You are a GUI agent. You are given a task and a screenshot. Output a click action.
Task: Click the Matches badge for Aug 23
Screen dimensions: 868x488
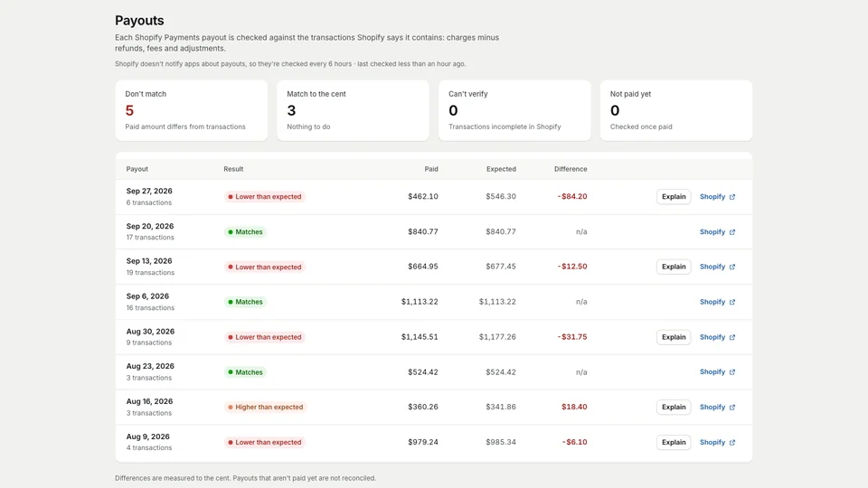(245, 372)
